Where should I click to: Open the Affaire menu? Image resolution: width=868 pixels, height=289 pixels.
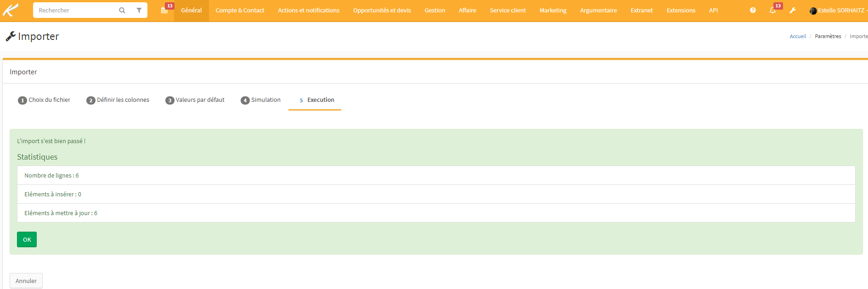coord(468,10)
